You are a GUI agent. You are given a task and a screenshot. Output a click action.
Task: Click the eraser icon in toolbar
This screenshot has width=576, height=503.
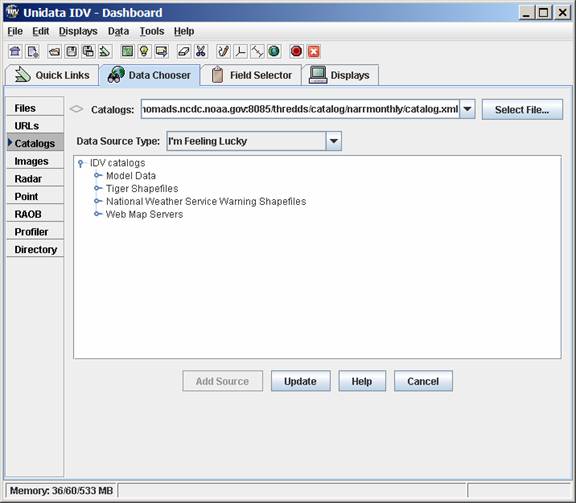pyautogui.click(x=184, y=51)
